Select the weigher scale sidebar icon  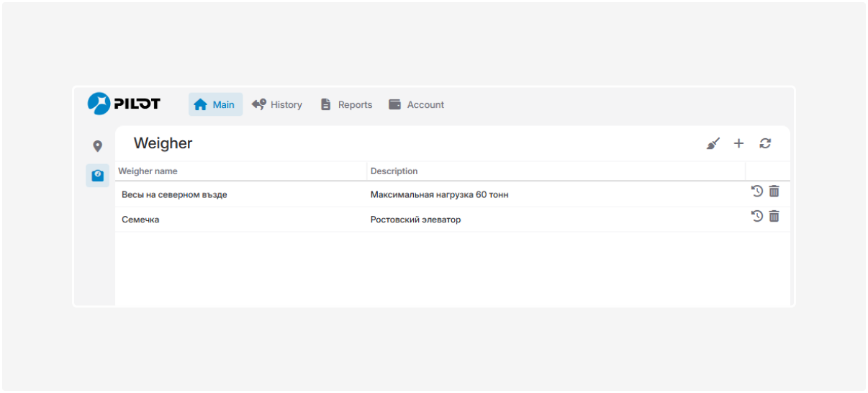click(x=98, y=175)
